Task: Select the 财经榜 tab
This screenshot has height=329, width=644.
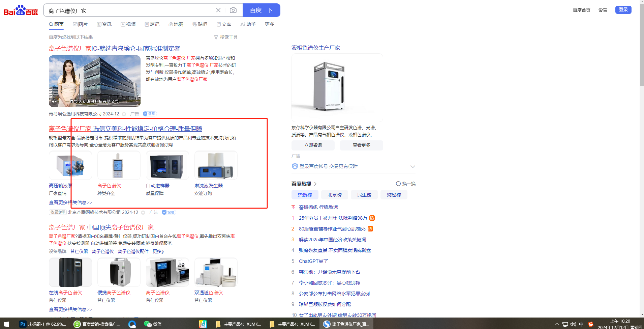Action: click(x=394, y=195)
